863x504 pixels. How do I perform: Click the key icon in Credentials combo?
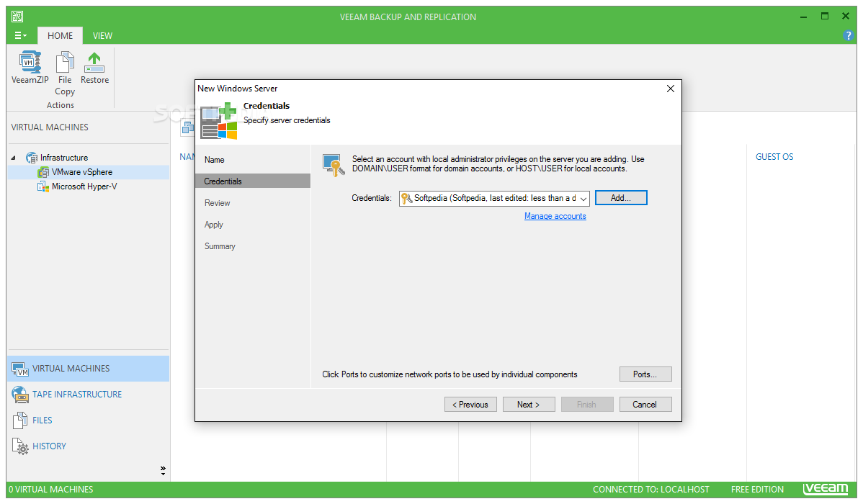coord(407,198)
